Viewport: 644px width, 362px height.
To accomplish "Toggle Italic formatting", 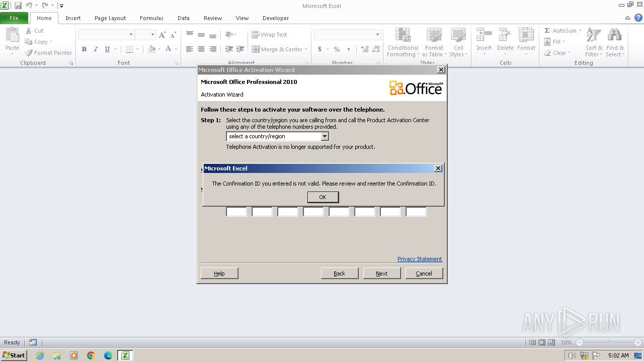I will click(96, 49).
